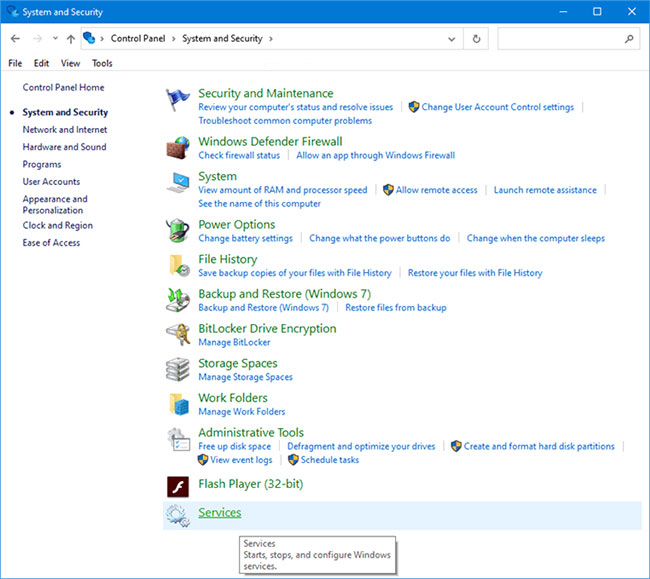Click the Backup and Restore icon

click(178, 300)
